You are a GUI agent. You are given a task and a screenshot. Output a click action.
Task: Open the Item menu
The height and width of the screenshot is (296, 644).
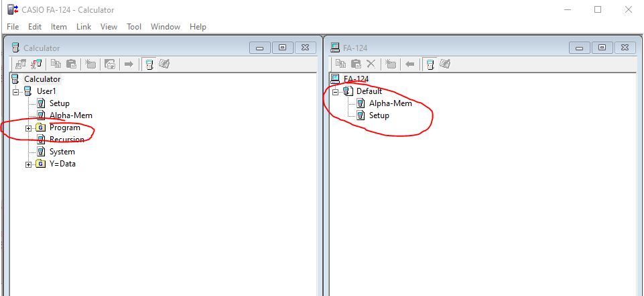click(59, 27)
